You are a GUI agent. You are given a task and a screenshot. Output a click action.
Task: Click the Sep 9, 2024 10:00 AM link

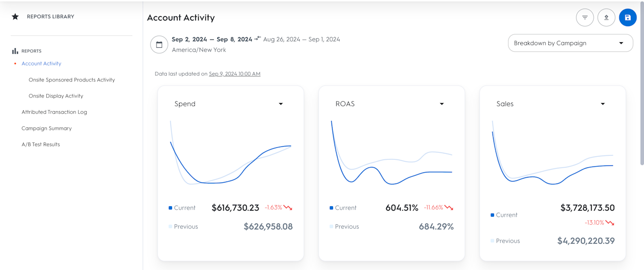click(x=234, y=74)
